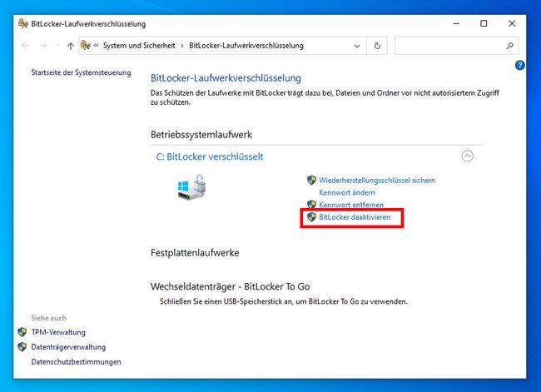
Task: Minimize the BitLocker window
Action: (456, 23)
